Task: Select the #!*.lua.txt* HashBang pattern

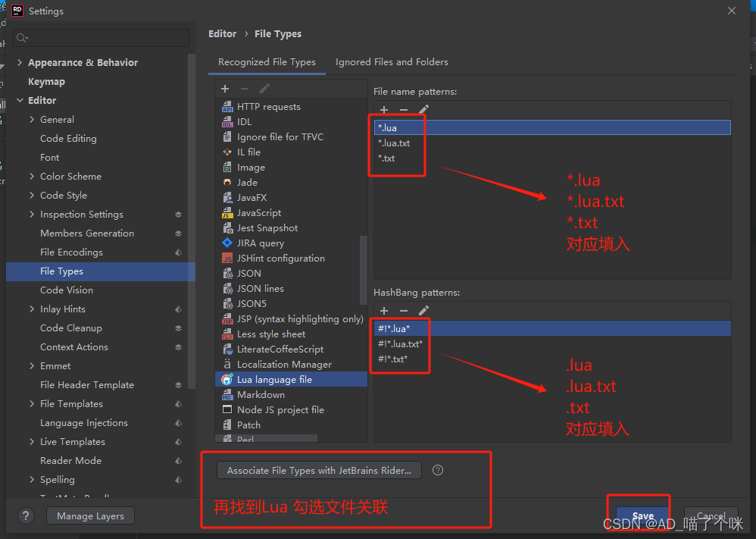Action: 552,343
